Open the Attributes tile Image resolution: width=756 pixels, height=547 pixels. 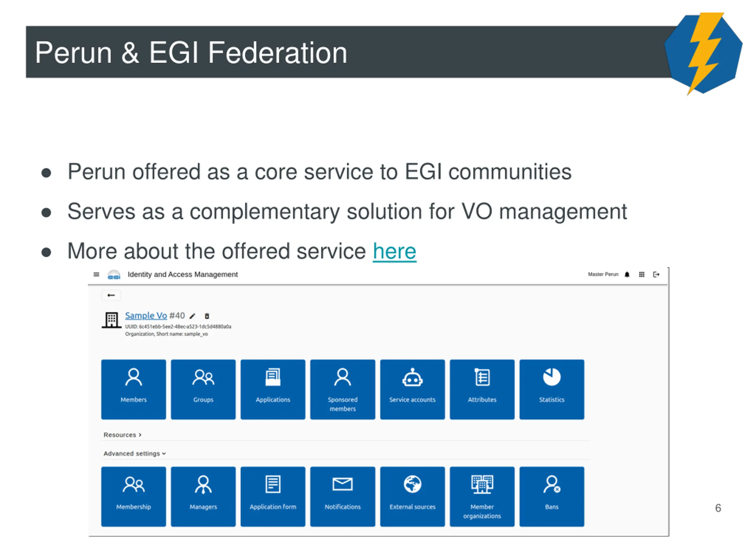[482, 389]
